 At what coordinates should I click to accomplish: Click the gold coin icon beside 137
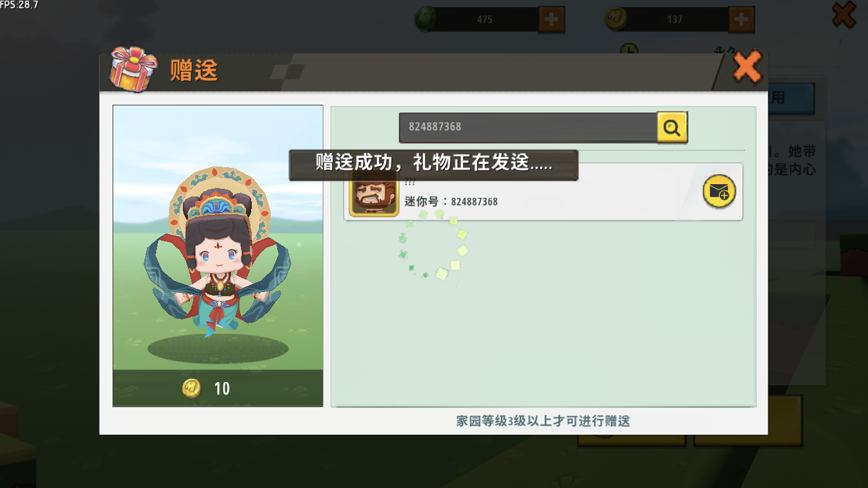click(x=616, y=19)
